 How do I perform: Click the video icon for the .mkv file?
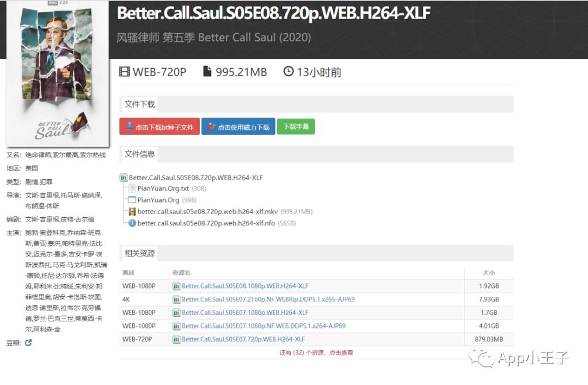pos(132,212)
